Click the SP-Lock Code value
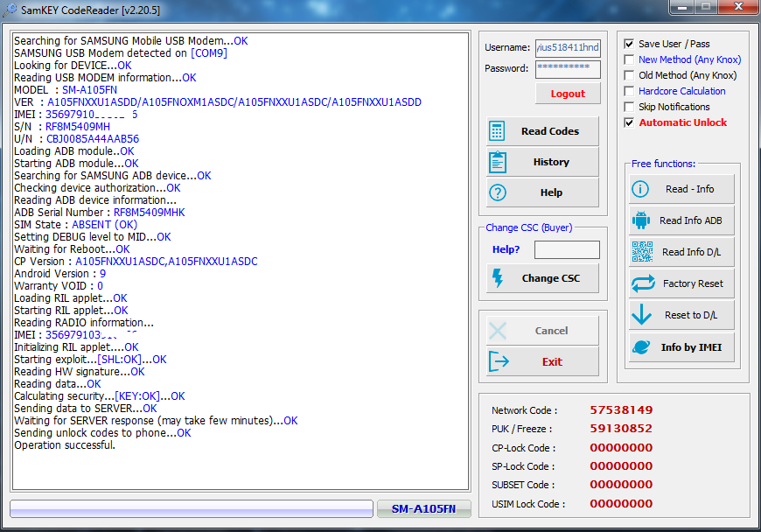Screen dimensions: 761x532 click(621, 466)
